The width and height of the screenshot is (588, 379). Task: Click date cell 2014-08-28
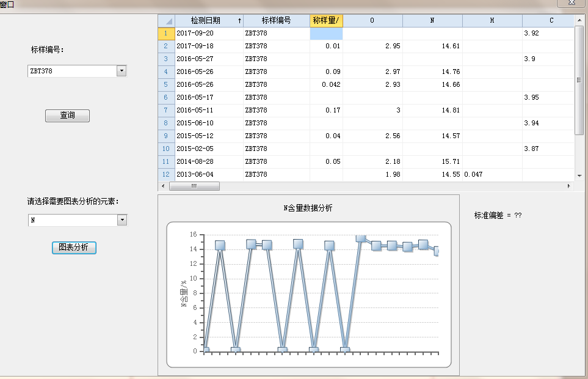(209, 162)
